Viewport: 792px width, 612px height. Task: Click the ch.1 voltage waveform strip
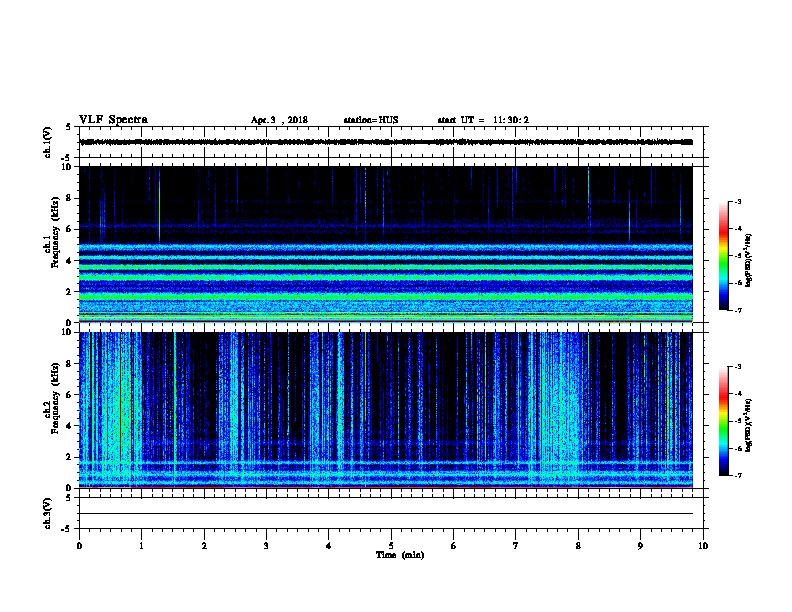point(386,142)
